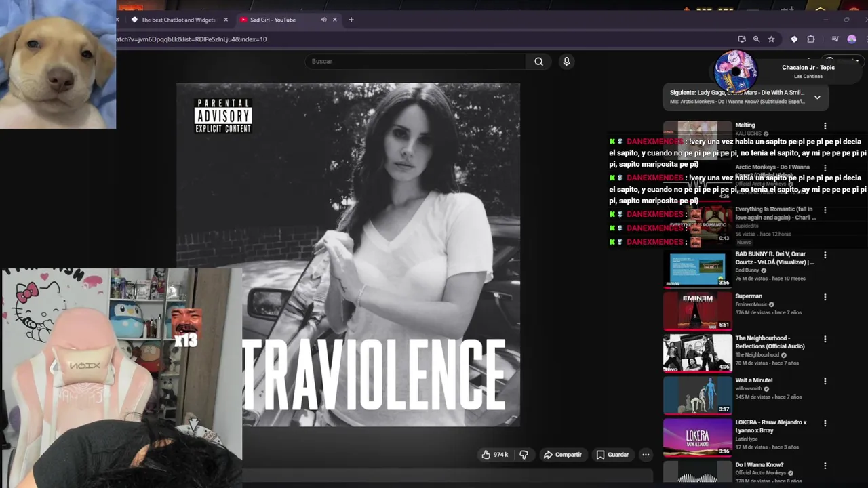The width and height of the screenshot is (868, 488).
Task: Open the browser profile avatar
Action: pos(852,39)
